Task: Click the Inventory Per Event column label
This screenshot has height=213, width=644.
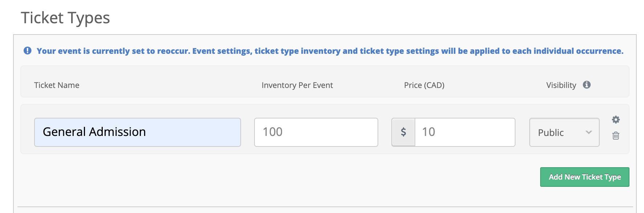Action: click(x=297, y=85)
